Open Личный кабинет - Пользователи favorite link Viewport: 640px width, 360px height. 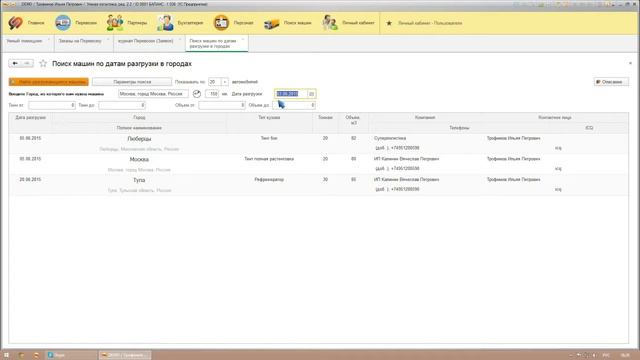tap(430, 23)
